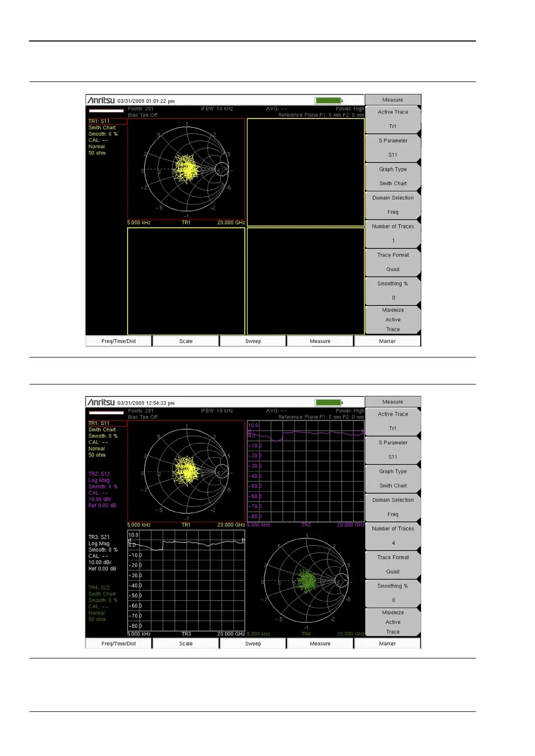
Task: Open S Parameter S11 softkey in upper screenshot
Action: (x=393, y=148)
